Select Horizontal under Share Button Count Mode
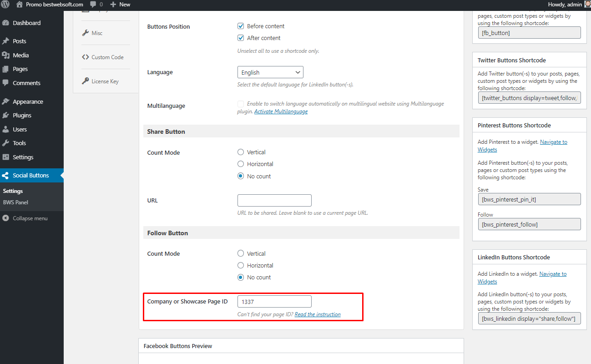The height and width of the screenshot is (364, 591). pyautogui.click(x=241, y=164)
